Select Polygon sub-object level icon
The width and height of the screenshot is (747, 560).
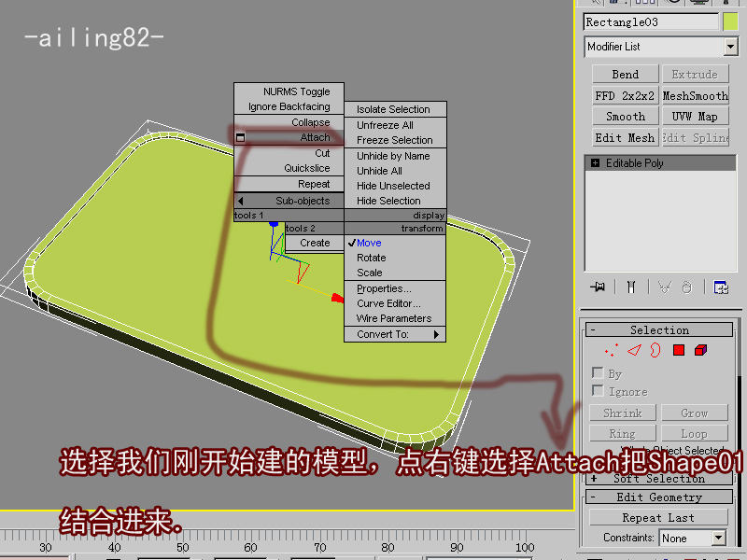pos(679,351)
